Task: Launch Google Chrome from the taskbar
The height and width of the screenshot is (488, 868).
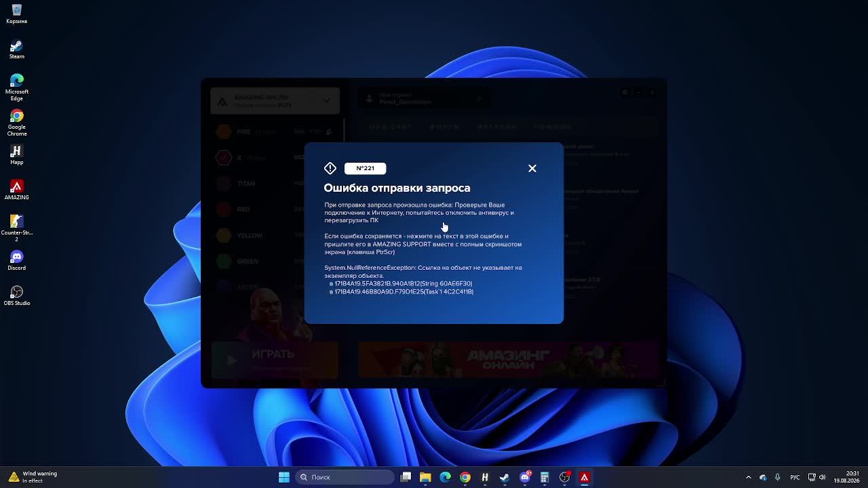Action: tap(465, 477)
